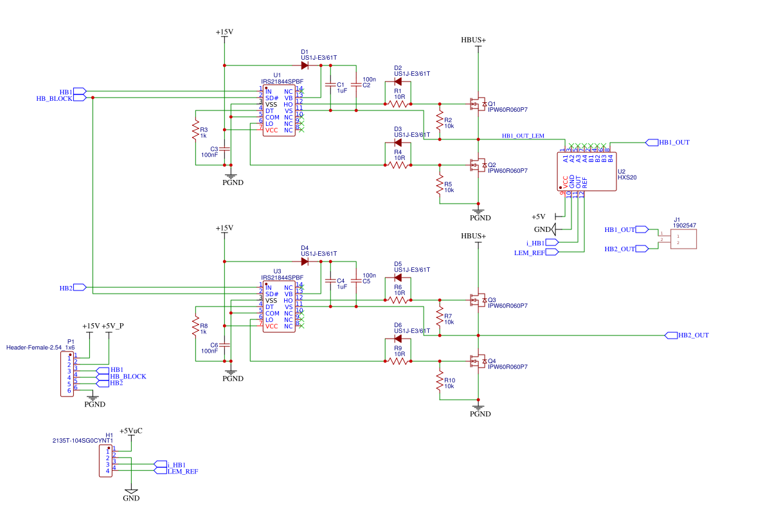Click diode D6 symbol

pos(398,339)
